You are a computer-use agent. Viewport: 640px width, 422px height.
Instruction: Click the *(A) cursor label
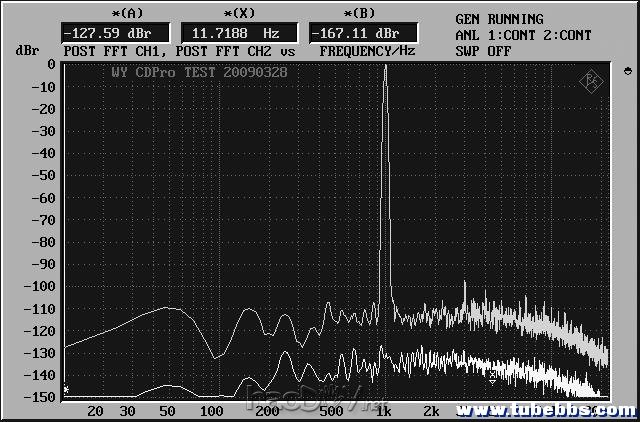pos(99,13)
